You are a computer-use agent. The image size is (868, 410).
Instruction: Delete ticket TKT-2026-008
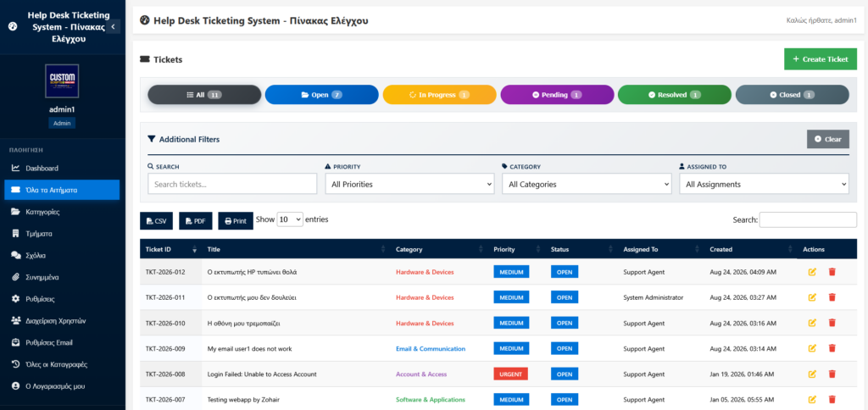832,374
